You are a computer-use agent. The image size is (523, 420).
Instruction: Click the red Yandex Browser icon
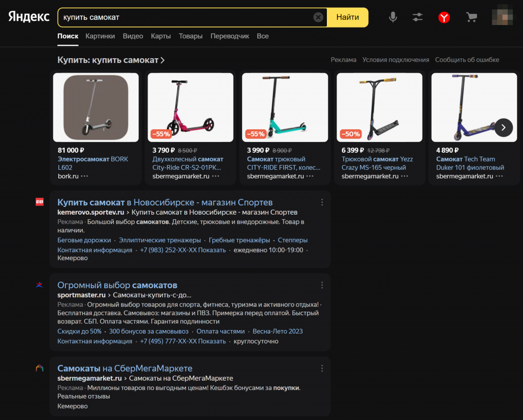(444, 17)
